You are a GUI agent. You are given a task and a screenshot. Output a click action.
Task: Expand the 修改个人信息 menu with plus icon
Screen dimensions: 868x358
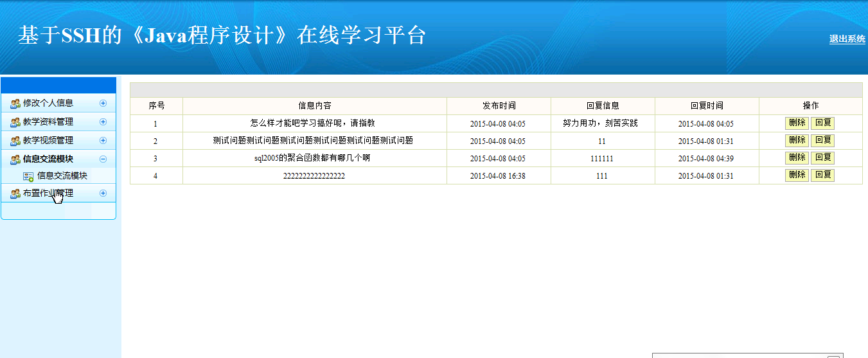pos(103,103)
